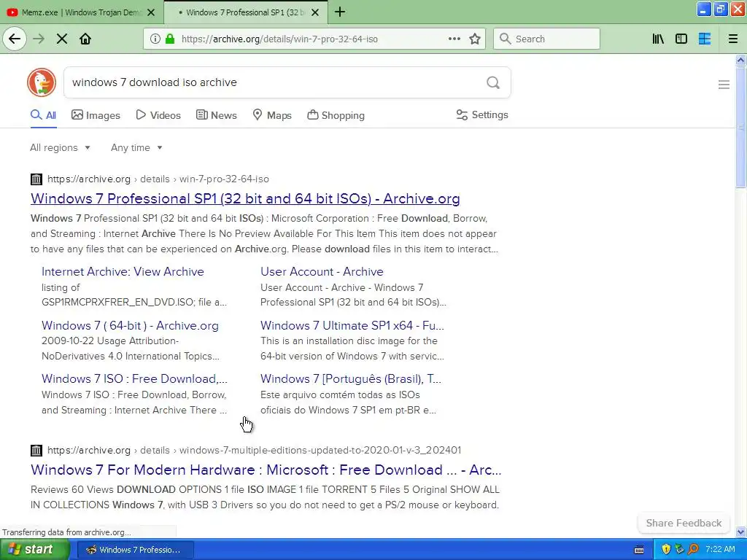Open Windows 7 [Português (Brasil) link
The height and width of the screenshot is (560, 747).
click(351, 378)
